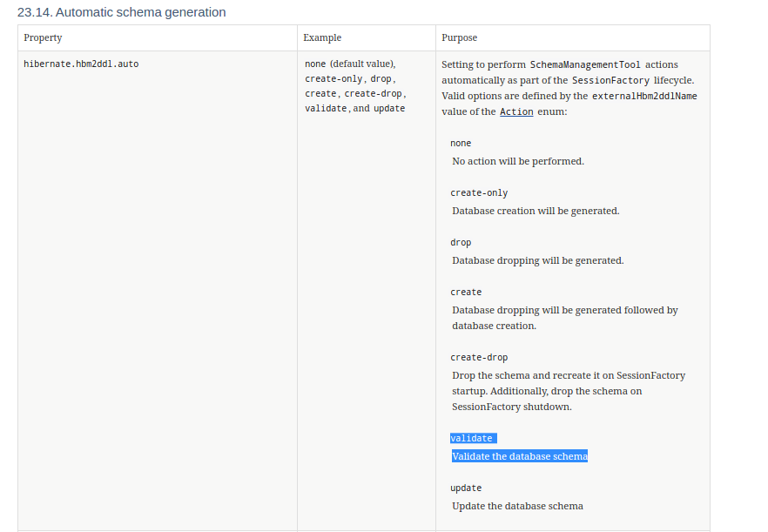
Task: Select the none option heading in Purpose column
Action: click(460, 143)
